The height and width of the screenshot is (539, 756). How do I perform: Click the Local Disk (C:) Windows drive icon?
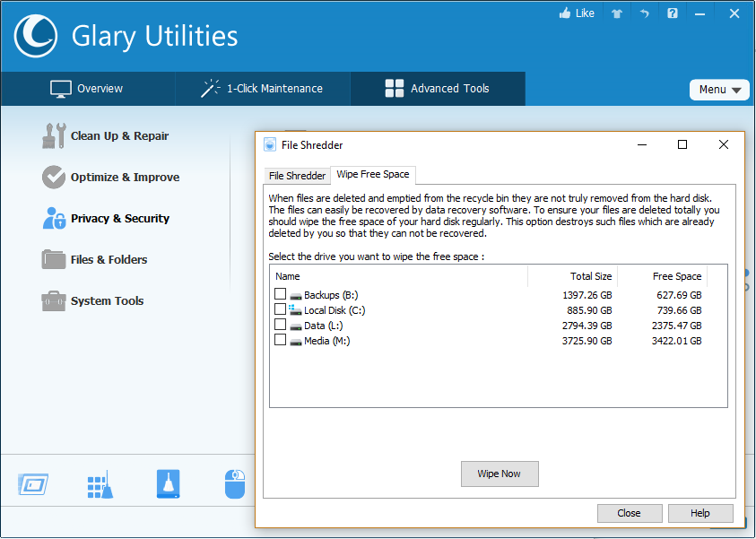295,310
